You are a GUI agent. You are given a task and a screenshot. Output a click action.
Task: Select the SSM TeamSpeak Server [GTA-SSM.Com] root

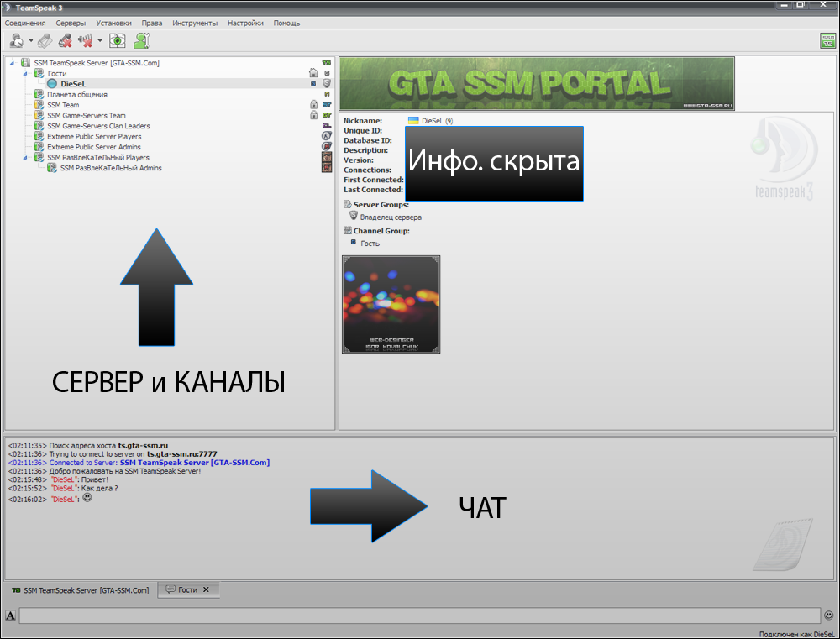point(97,63)
